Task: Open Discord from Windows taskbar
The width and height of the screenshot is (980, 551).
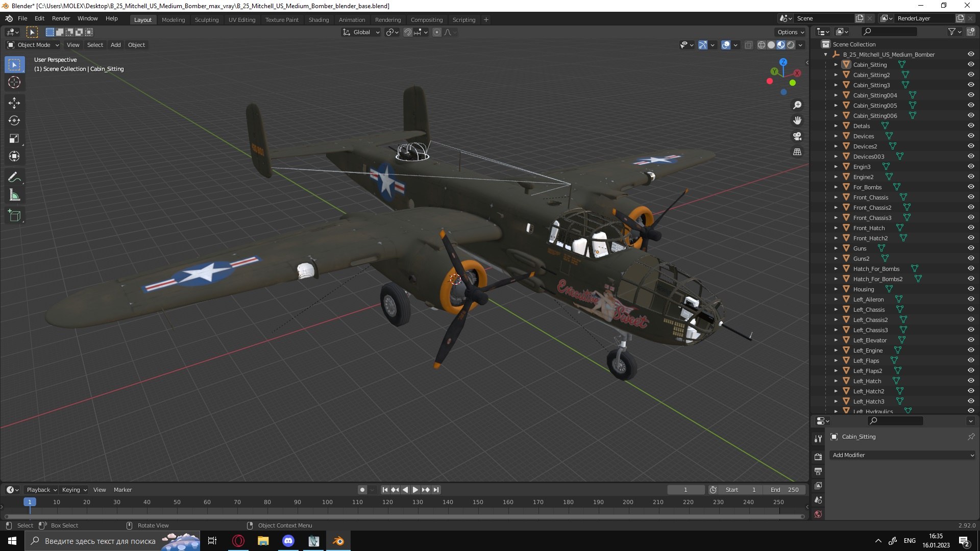Action: click(288, 541)
